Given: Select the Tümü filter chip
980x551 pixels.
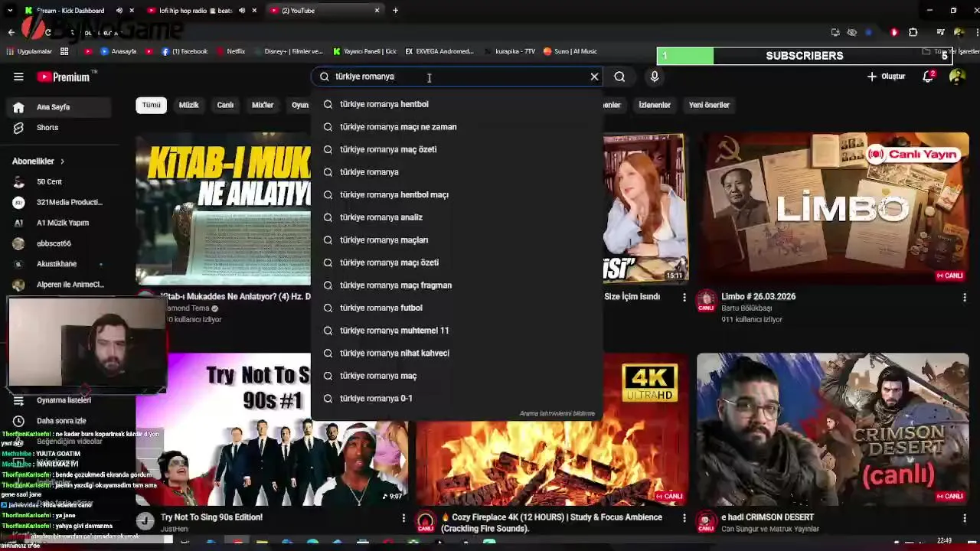Looking at the screenshot, I should tap(151, 105).
